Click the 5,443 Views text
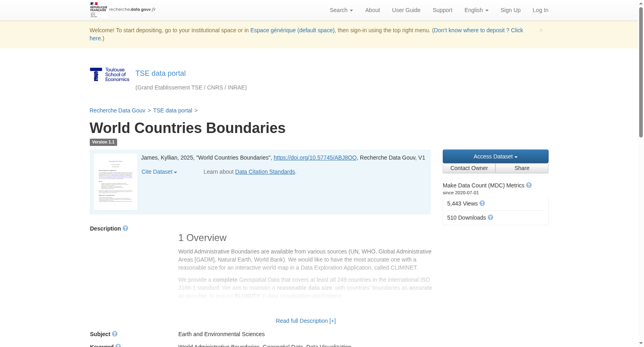 (x=462, y=204)
